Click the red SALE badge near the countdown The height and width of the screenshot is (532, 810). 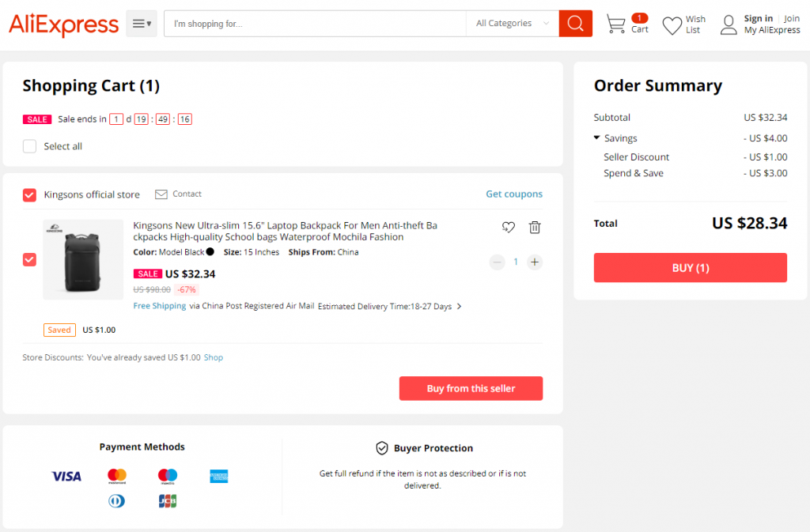37,119
